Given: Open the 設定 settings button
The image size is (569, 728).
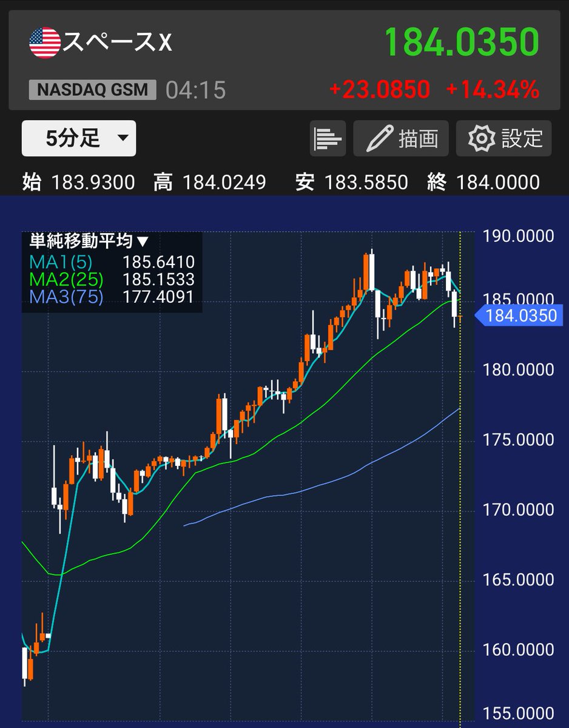Looking at the screenshot, I should tap(504, 138).
